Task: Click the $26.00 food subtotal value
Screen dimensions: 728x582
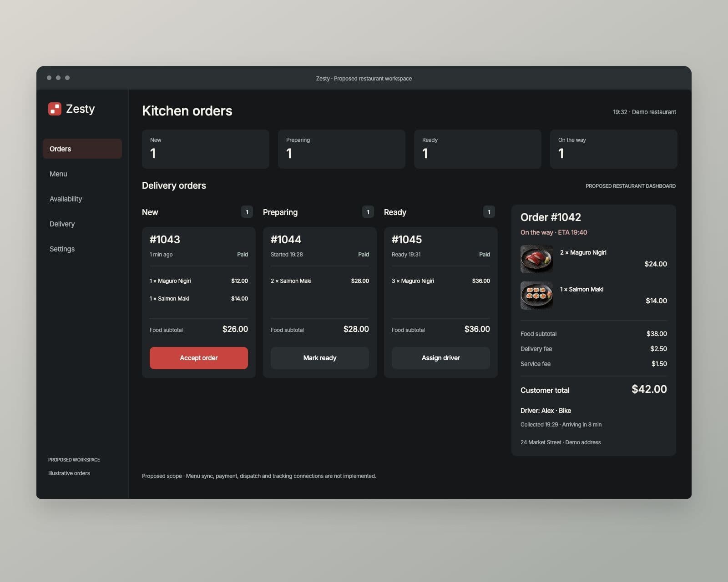Action: pos(235,329)
